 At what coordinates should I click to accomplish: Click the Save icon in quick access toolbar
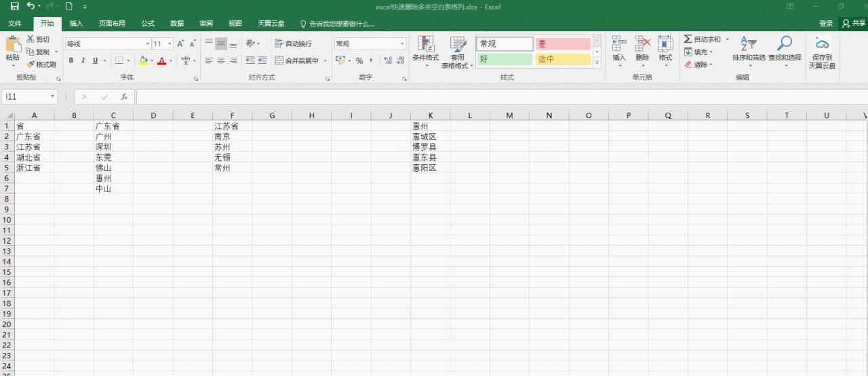(14, 6)
